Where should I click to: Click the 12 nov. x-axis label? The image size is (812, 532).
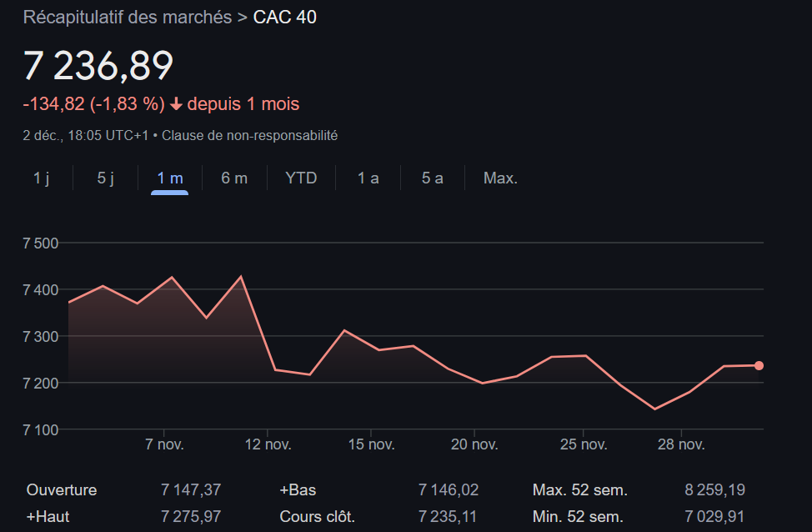(x=268, y=444)
